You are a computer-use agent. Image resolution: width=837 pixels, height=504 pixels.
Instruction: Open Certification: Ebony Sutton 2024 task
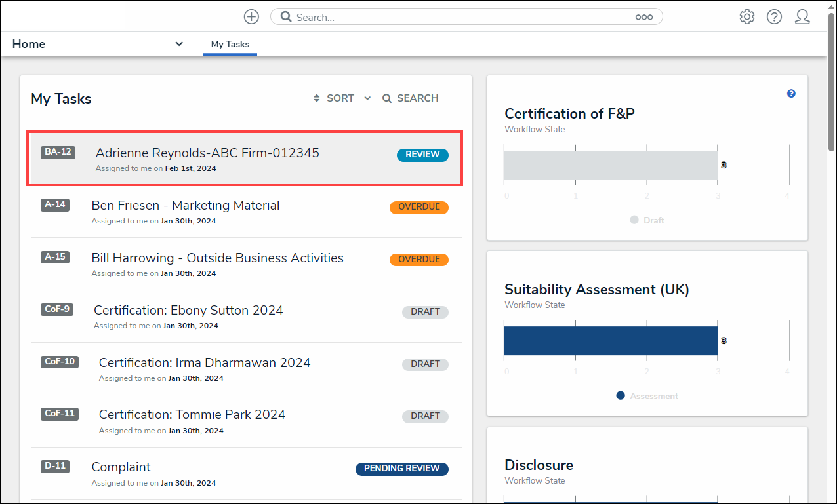click(x=188, y=311)
